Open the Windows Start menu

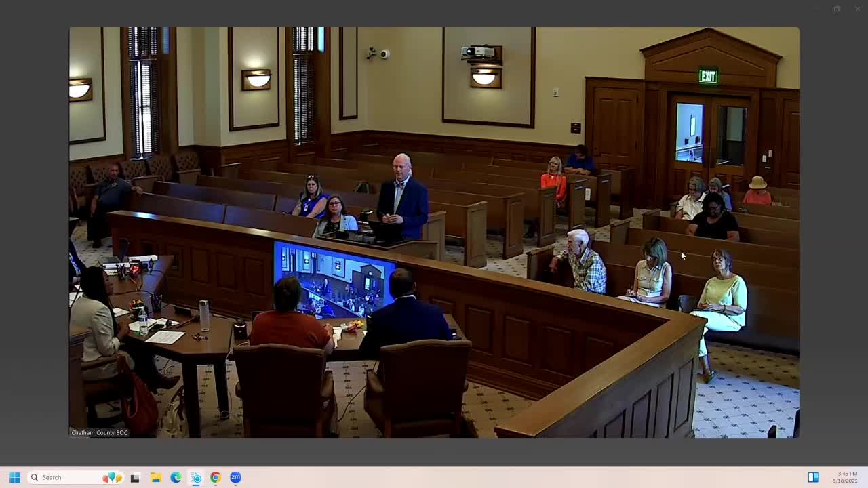[x=14, y=477]
